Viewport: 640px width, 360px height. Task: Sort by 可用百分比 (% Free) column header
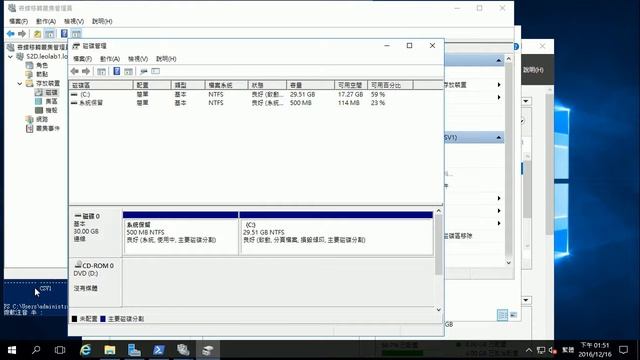390,85
